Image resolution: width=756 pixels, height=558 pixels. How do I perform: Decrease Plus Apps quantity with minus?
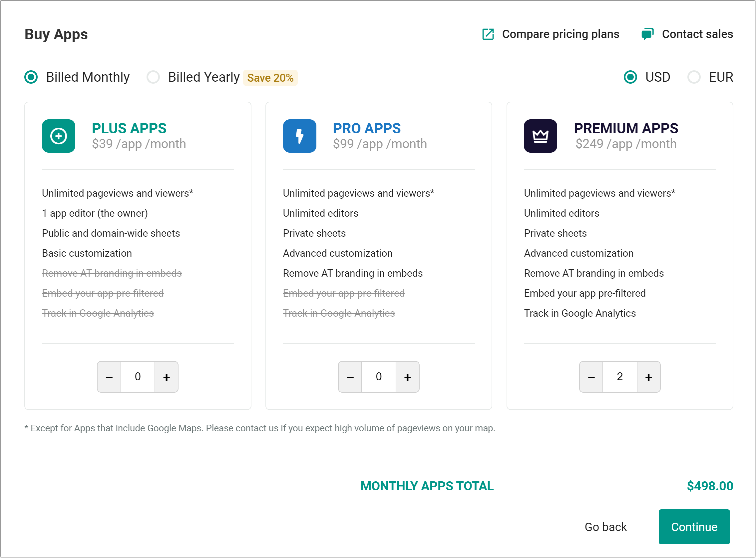[109, 377]
